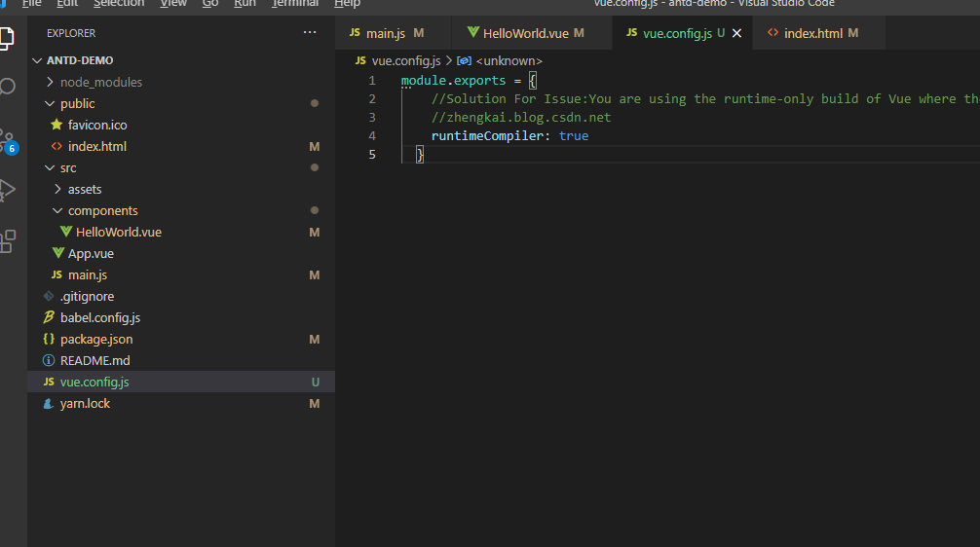Click the 'M' status badge of package.json row
This screenshot has height=547, width=980.
(x=315, y=339)
